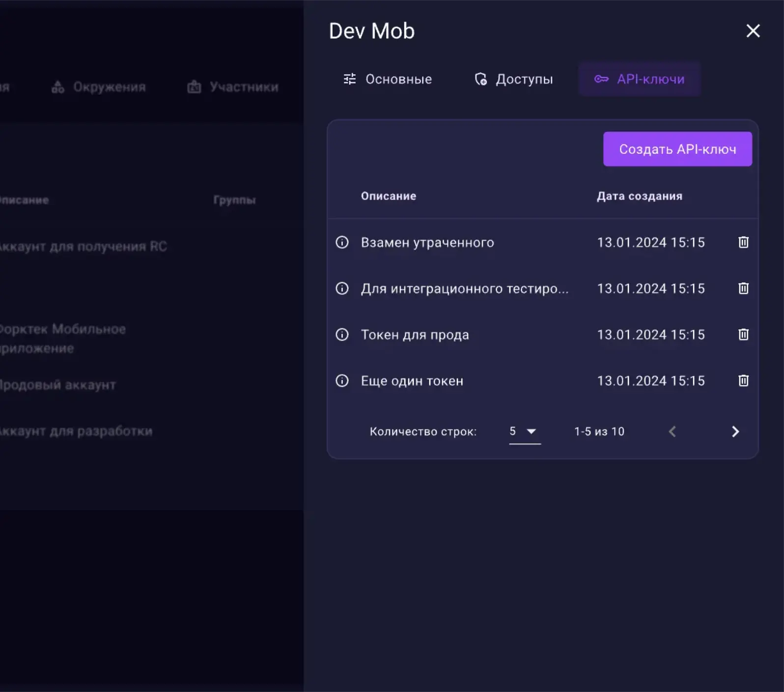The width and height of the screenshot is (784, 692).
Task: Click "Создать API-ключ" button
Action: point(677,149)
